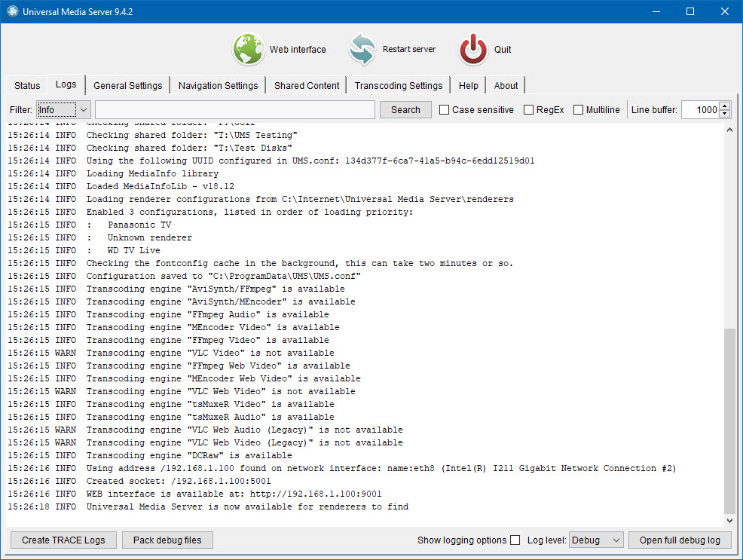
Task: Click the line "WEB interface is available at: http://192.168.1.100:9001"
Action: [x=194, y=494]
